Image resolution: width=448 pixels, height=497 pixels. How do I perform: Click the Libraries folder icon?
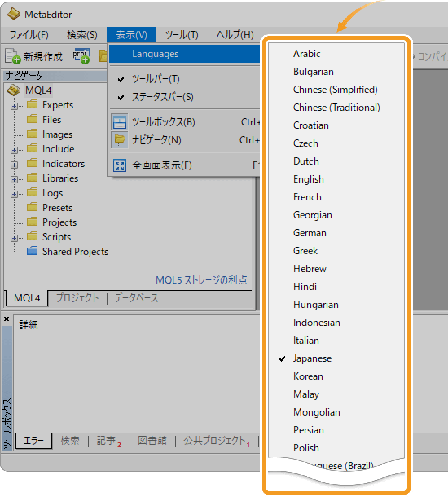32,178
